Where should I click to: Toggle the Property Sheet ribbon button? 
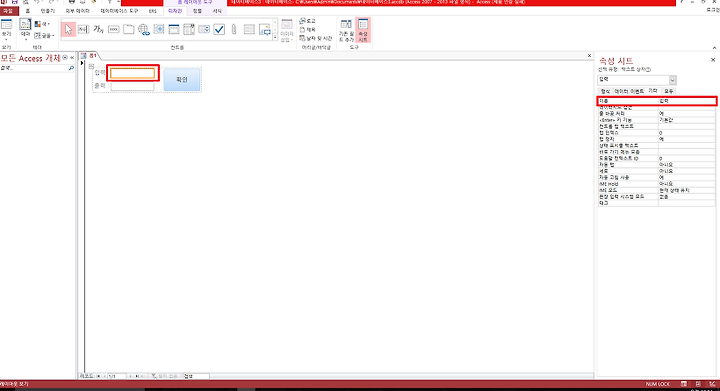(x=363, y=30)
